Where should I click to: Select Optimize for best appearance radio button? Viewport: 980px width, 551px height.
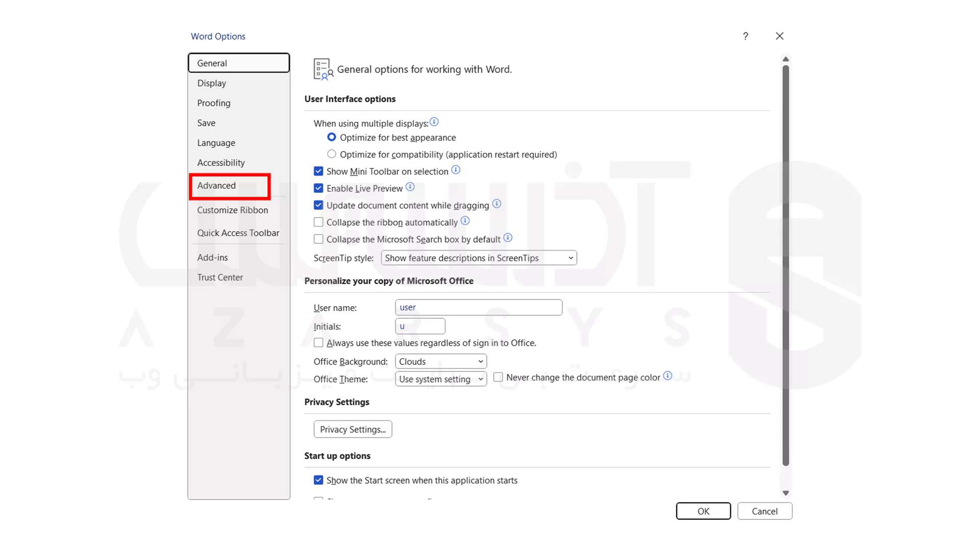(x=332, y=137)
